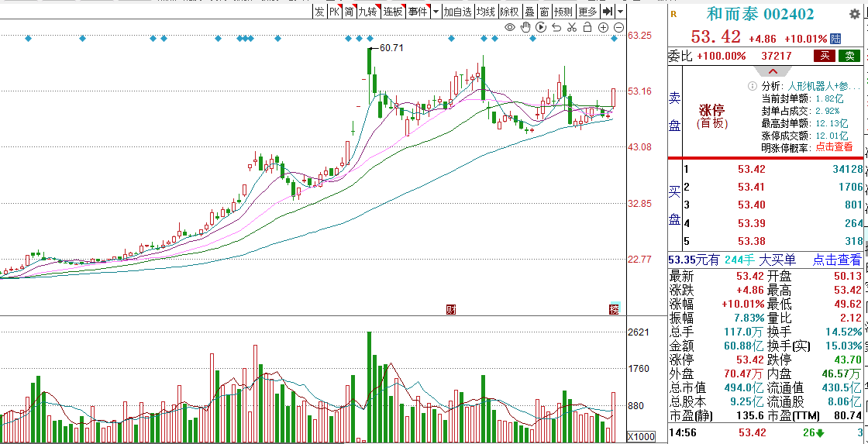The height and width of the screenshot is (444, 868).
Task: Click the 14:56 latest trade row
Action: [x=767, y=432]
